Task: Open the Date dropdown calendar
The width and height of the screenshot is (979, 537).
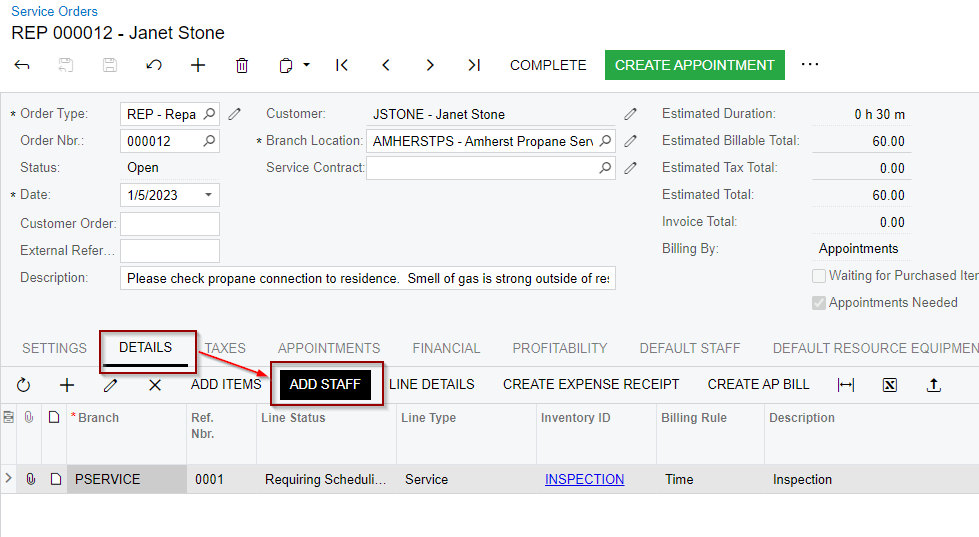Action: (208, 195)
